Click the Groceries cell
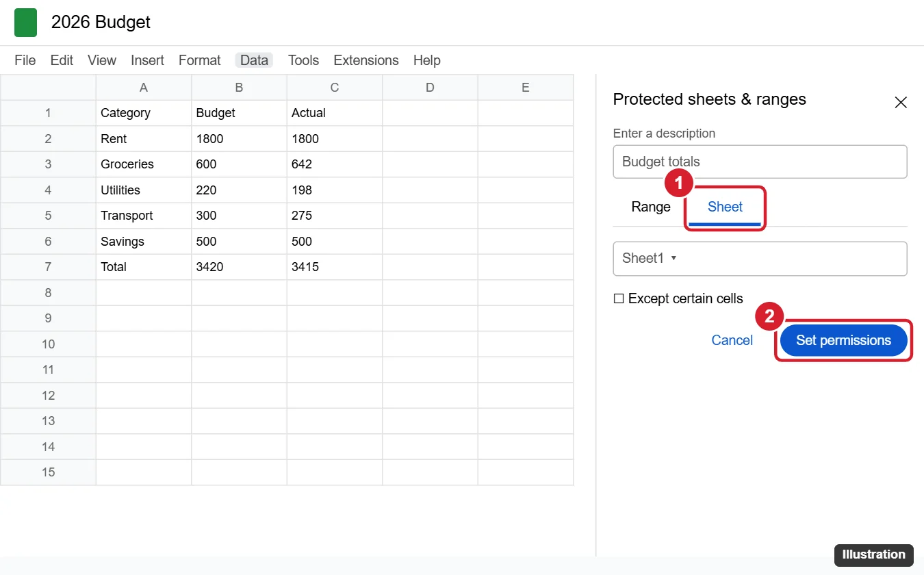The width and height of the screenshot is (924, 575). (144, 164)
